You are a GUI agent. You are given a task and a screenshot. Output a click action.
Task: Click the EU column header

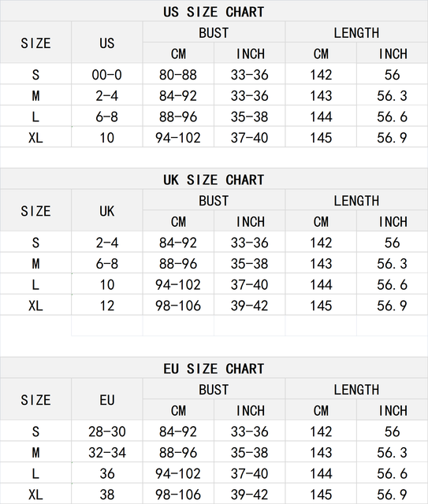click(107, 400)
